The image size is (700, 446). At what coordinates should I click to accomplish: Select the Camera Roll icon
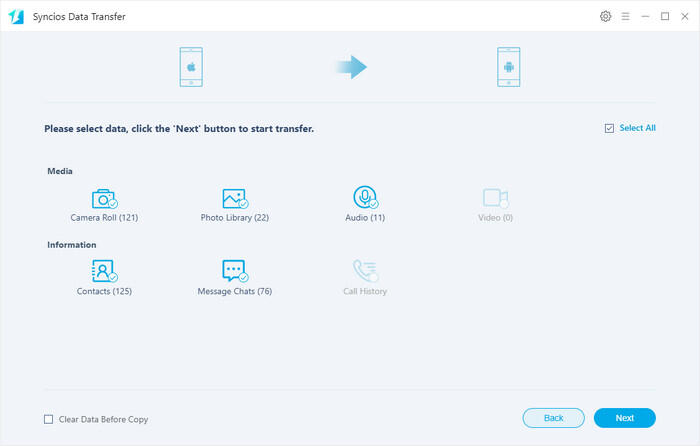point(104,198)
